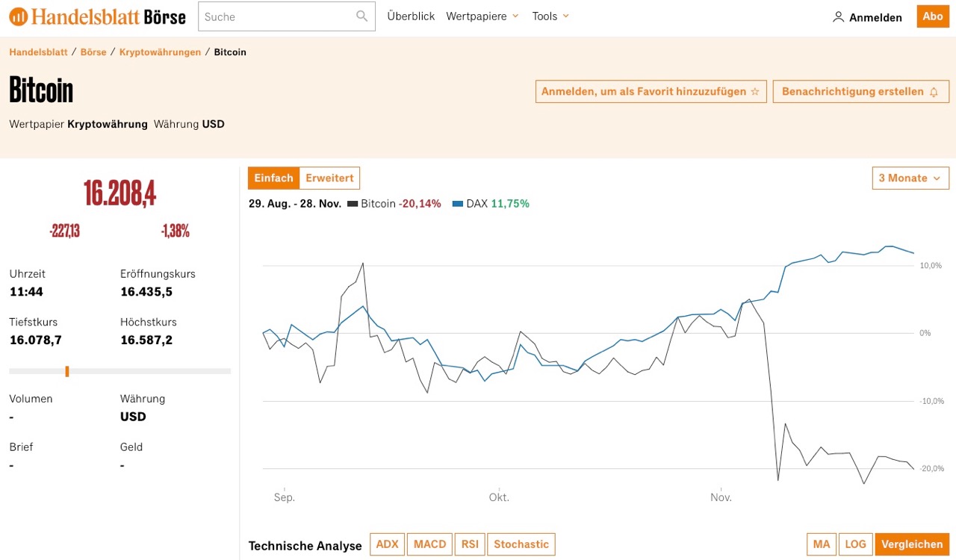Click the date range 29. Aug. - 28. Nov.
Viewport: 956px width, 560px height.
point(295,203)
